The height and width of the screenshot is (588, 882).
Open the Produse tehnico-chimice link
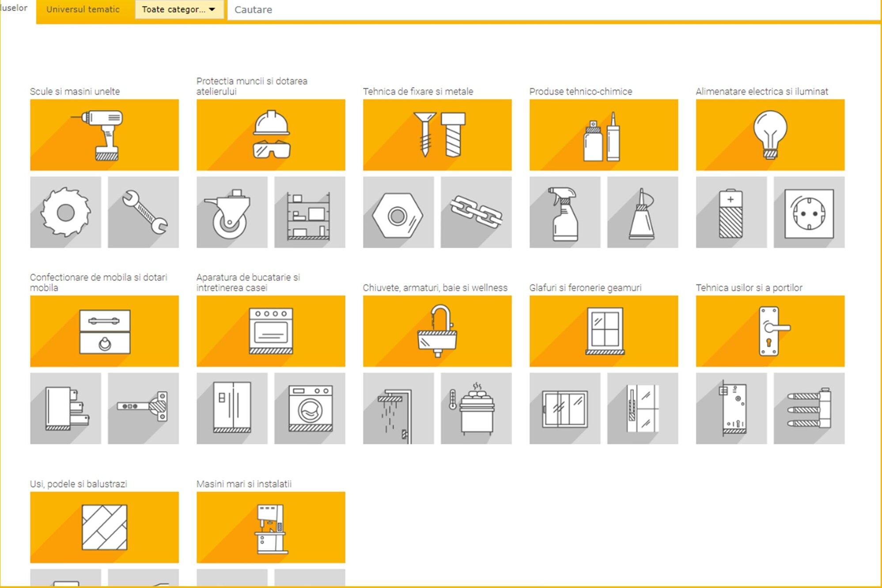pos(580,91)
